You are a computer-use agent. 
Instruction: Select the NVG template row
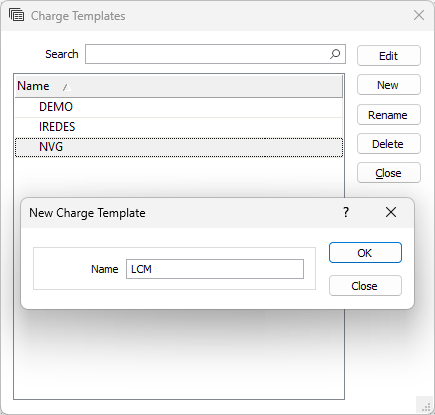pyautogui.click(x=179, y=147)
